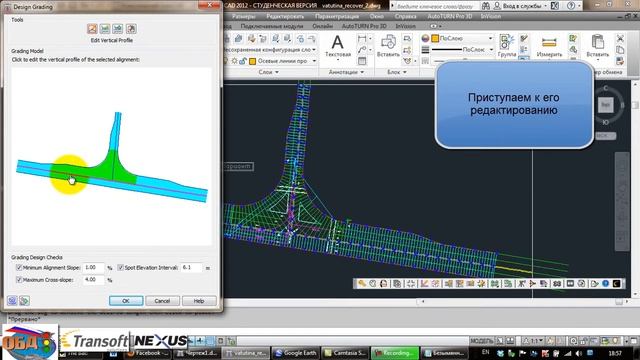Click Maximum Cross-slope value field 4.00
640x360 pixels.
(93, 280)
